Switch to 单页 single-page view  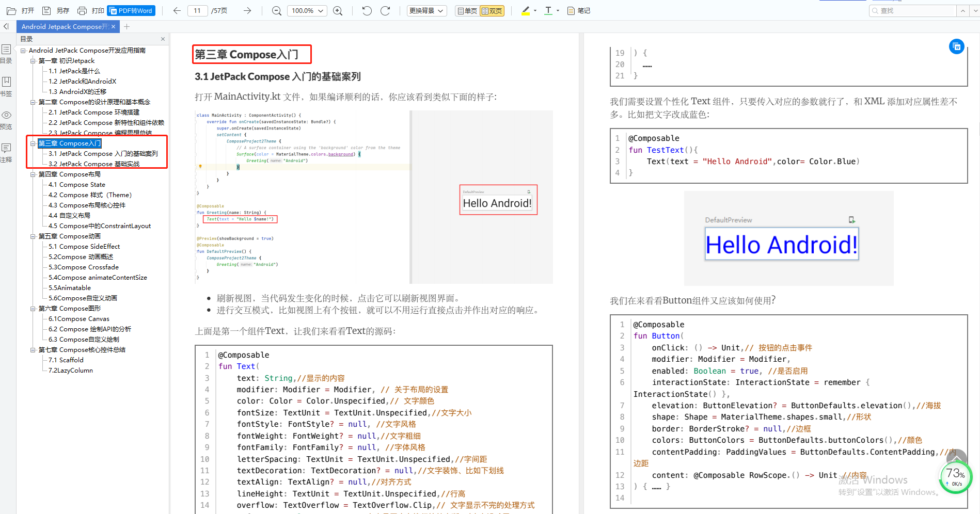[466, 10]
